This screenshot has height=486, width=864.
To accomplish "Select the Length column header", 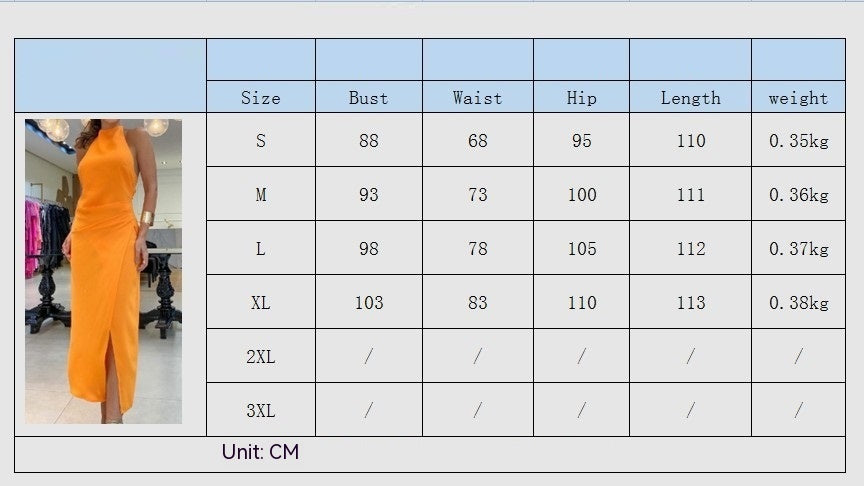I will coord(690,98).
